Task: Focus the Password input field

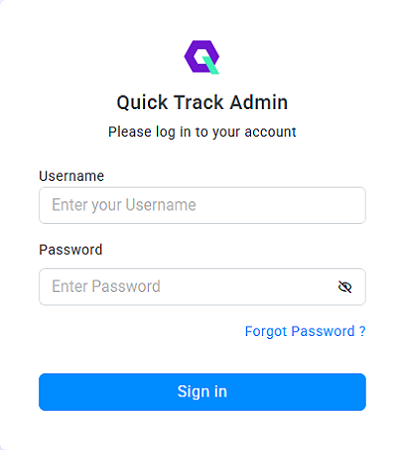Action: 202,287
